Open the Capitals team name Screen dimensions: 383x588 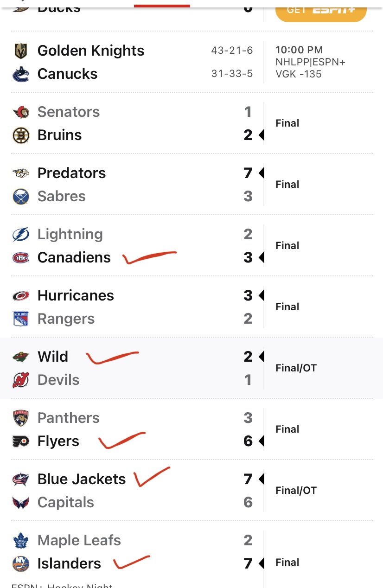coord(66,503)
